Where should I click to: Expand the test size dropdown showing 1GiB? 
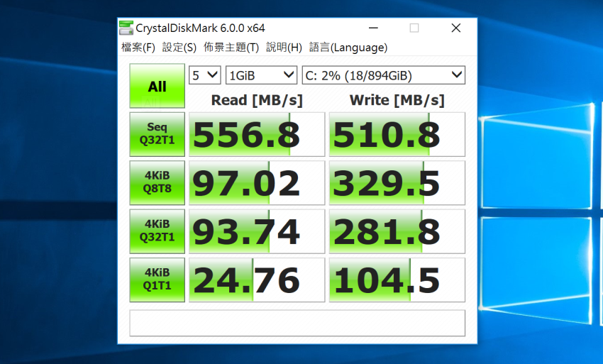point(261,75)
